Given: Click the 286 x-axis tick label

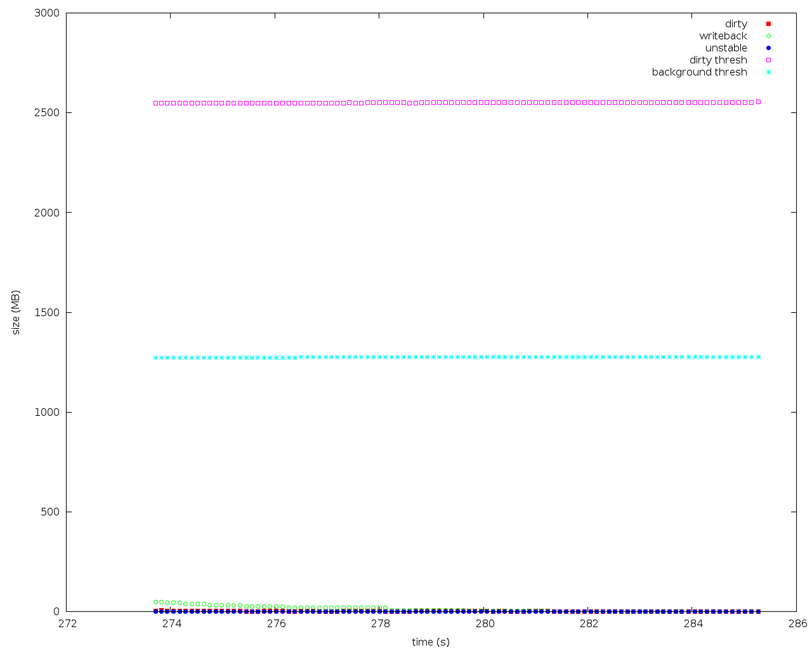Looking at the screenshot, I should [x=797, y=623].
